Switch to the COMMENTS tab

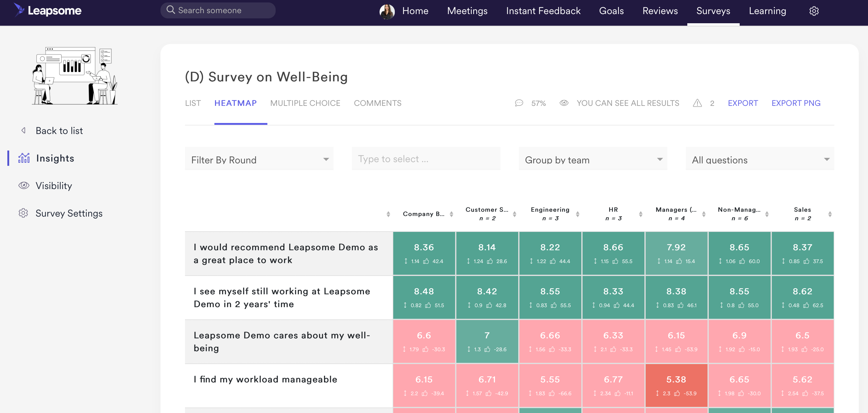point(377,103)
